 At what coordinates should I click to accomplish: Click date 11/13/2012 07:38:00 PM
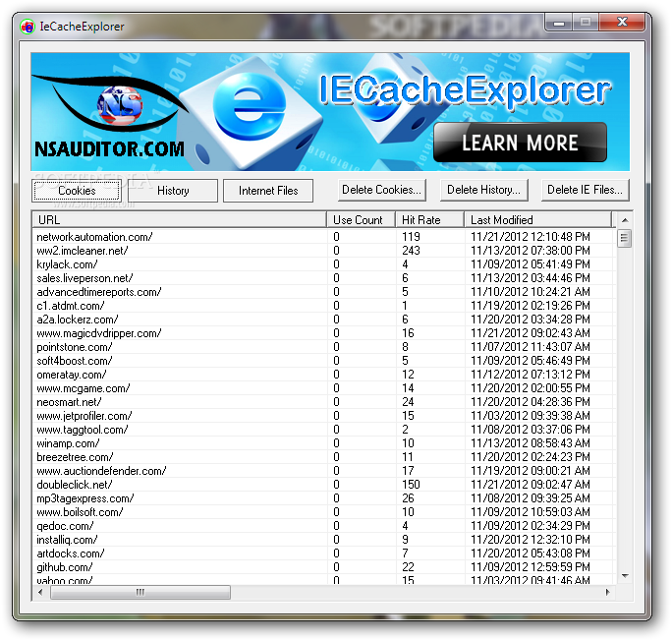point(531,251)
